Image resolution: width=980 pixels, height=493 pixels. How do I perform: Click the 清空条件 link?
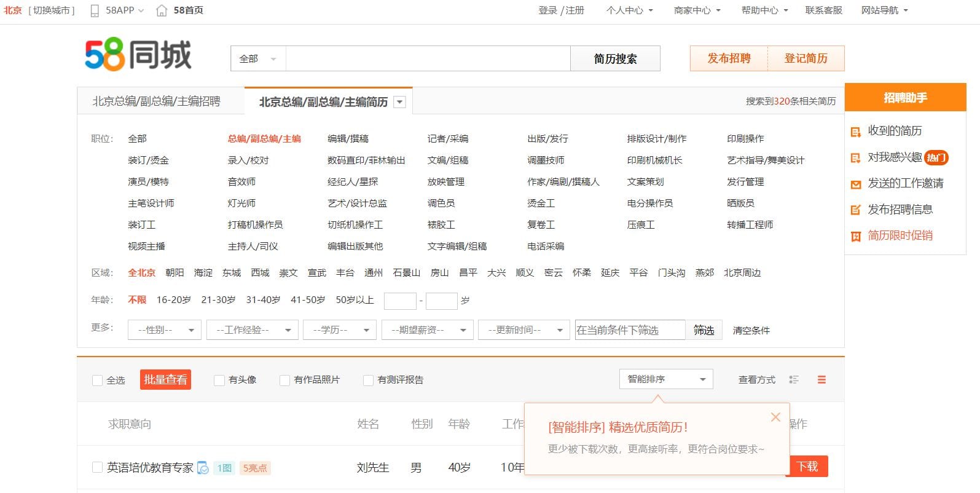pos(751,331)
